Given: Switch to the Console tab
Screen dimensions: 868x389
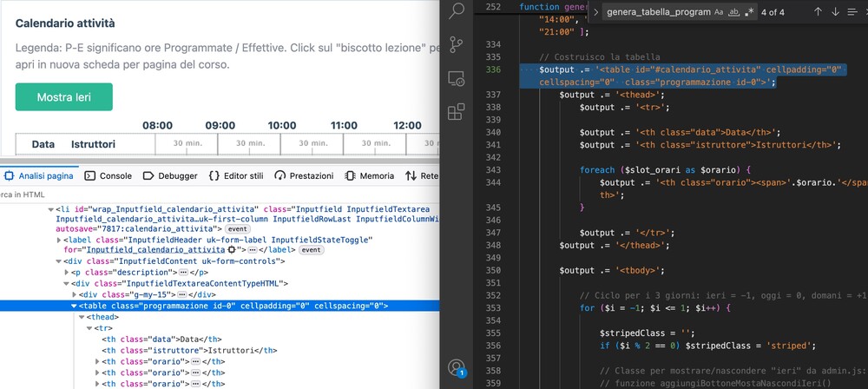Looking at the screenshot, I should click(x=108, y=175).
